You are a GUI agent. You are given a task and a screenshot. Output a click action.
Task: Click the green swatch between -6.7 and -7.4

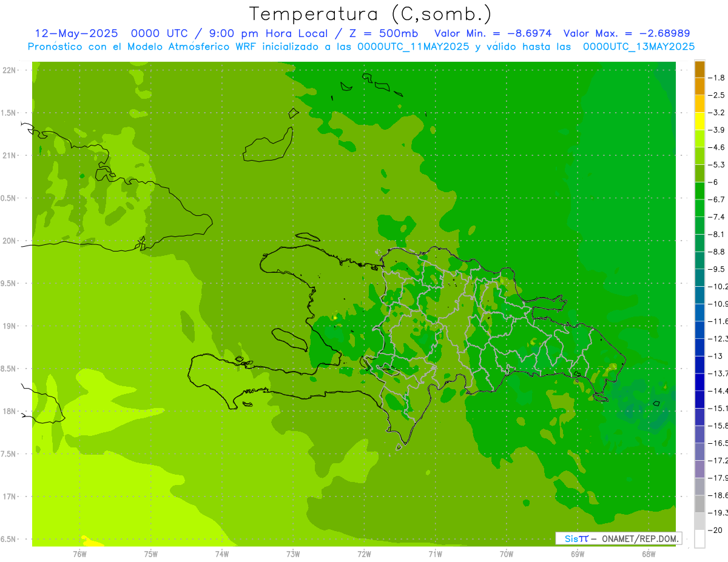pos(699,208)
